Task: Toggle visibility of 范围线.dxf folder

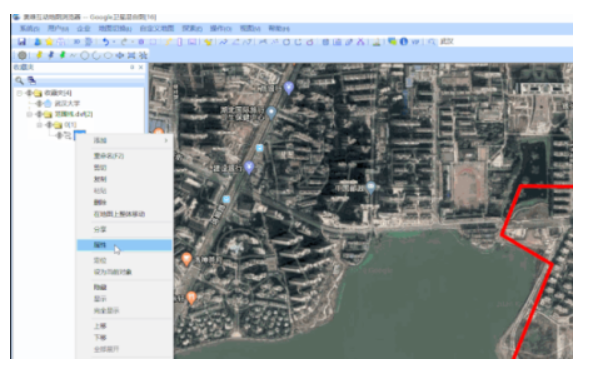Action: tap(39, 114)
